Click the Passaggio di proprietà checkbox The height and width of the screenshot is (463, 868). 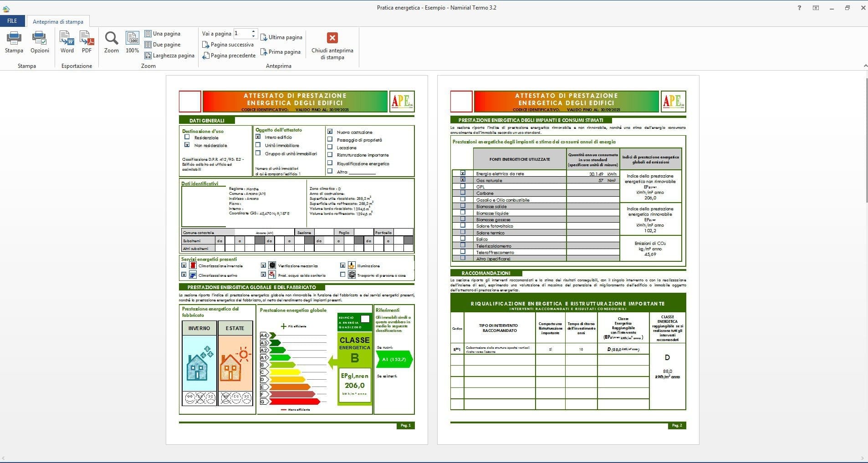point(330,139)
